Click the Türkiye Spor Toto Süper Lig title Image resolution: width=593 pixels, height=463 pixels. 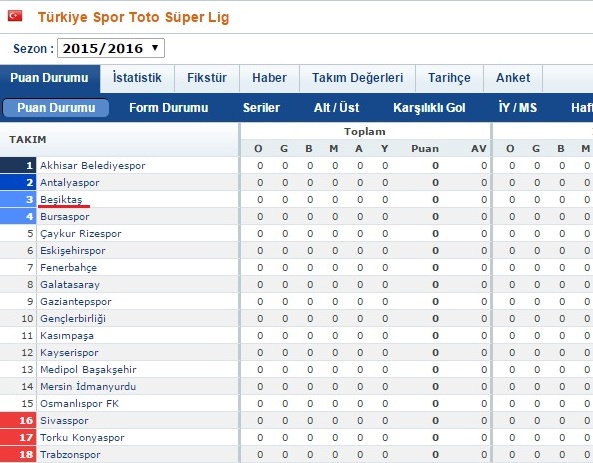[134, 17]
